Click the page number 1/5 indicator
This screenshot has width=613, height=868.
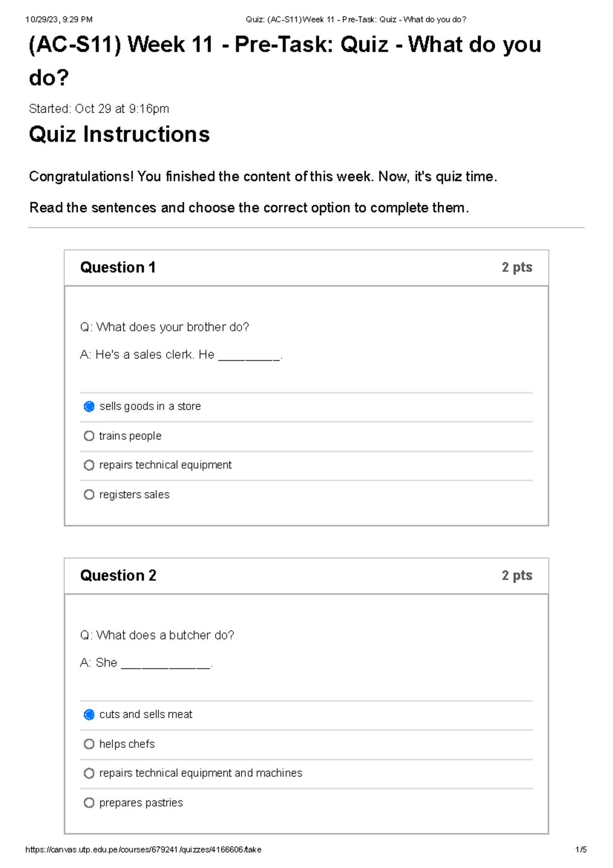pos(581,850)
